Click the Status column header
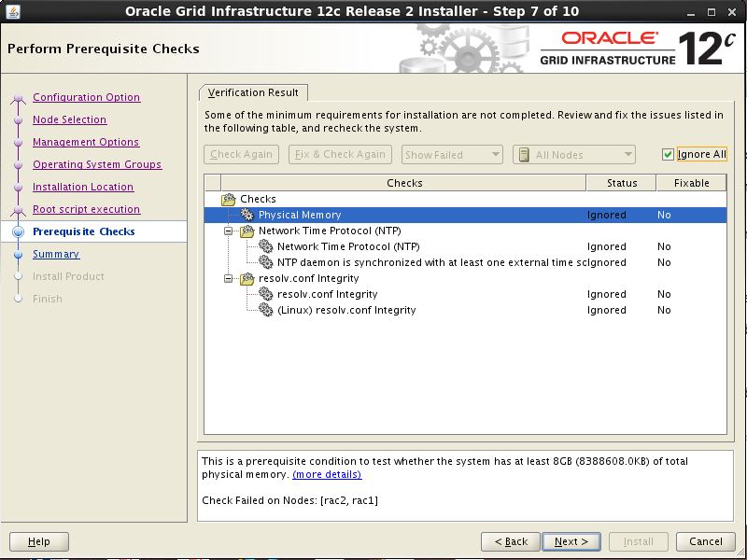 click(621, 183)
